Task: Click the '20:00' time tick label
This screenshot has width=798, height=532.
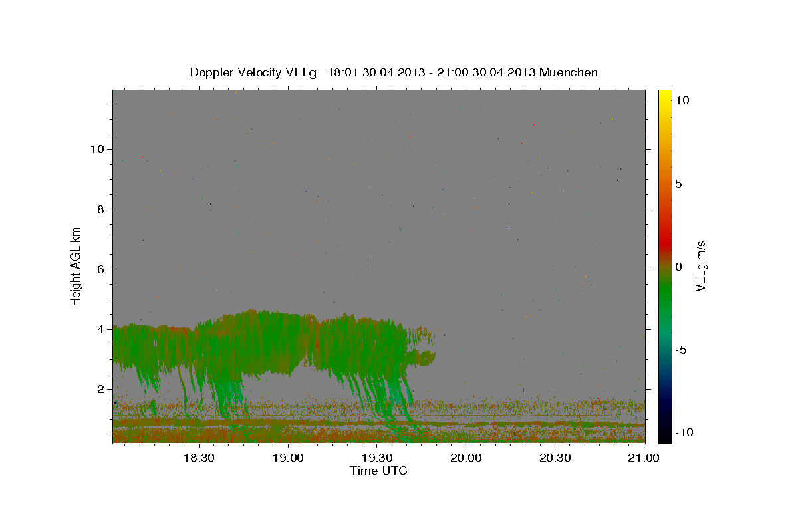Action: tap(465, 458)
